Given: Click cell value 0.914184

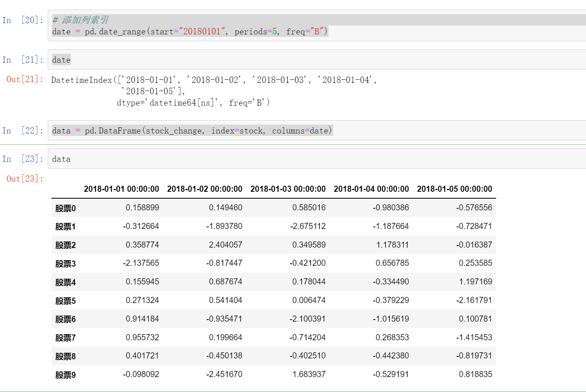Looking at the screenshot, I should pos(142,319).
